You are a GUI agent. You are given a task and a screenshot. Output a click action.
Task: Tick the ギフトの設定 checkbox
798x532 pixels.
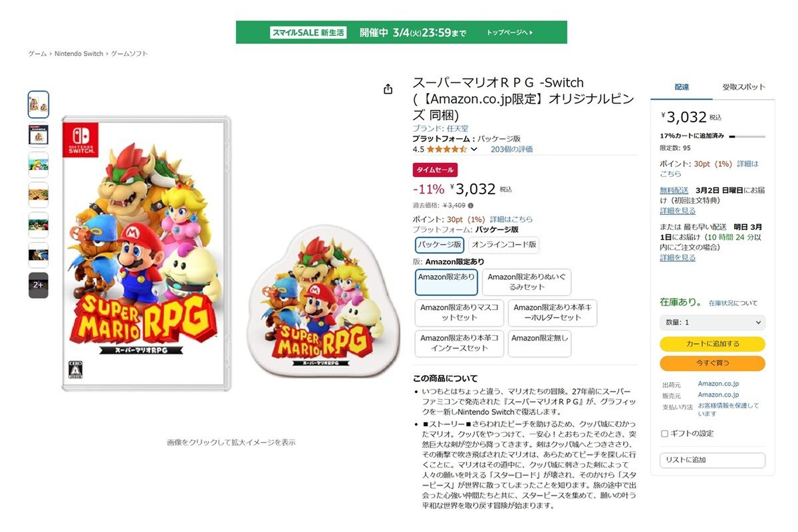(x=664, y=434)
